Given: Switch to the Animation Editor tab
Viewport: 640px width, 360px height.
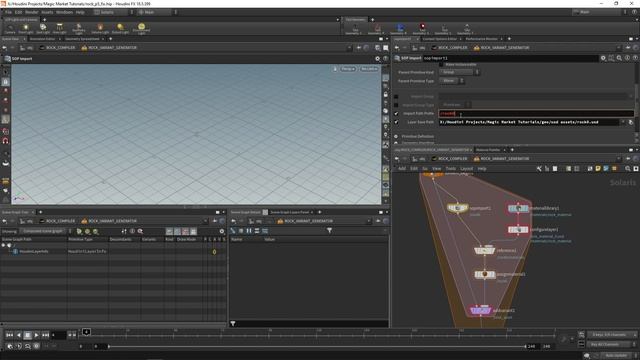Looking at the screenshot, I should click(x=42, y=39).
